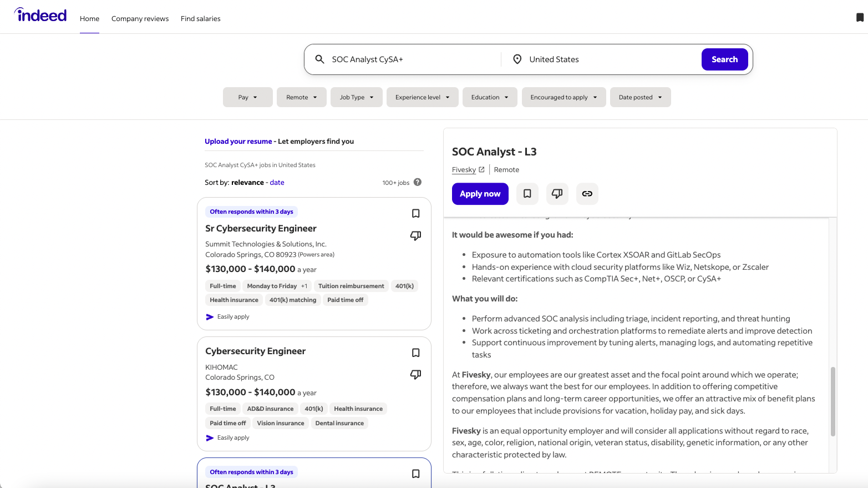
Task: Bookmark the KIHOMAC Cybersecurity Engineer job
Action: pos(415,353)
